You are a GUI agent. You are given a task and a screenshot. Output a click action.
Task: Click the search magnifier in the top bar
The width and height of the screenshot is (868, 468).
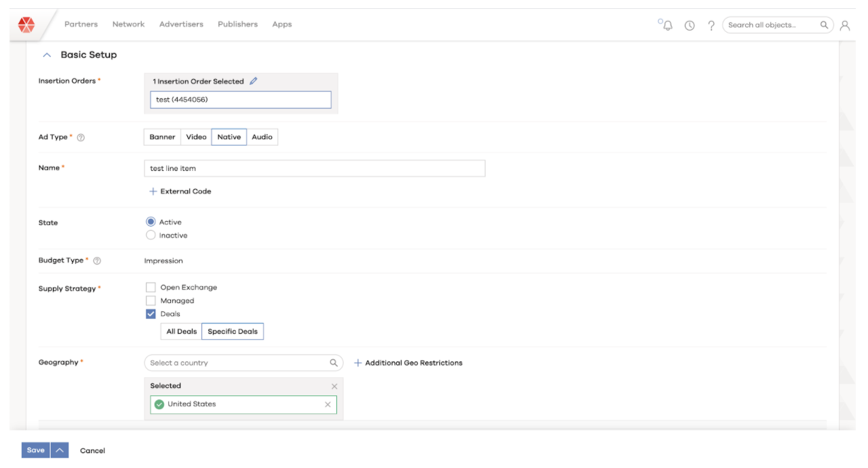pos(825,25)
